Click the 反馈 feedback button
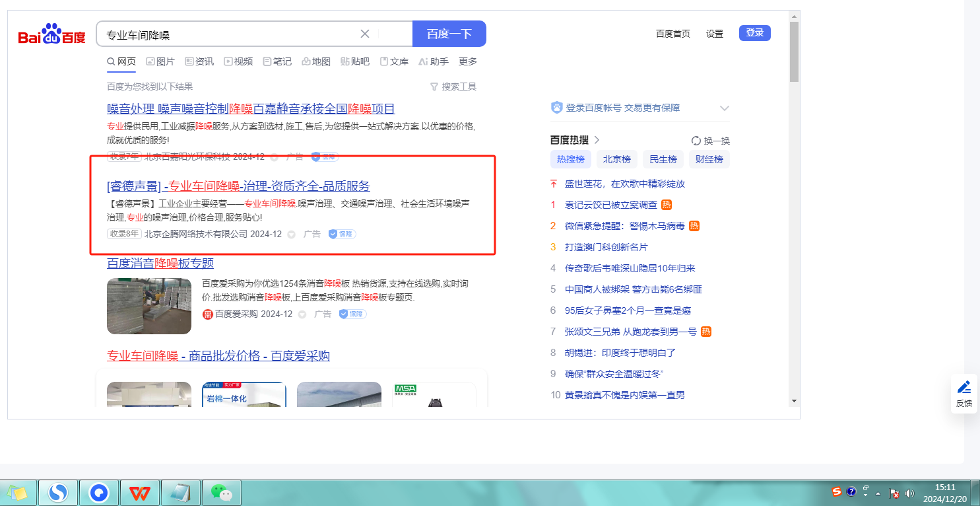 (964, 393)
